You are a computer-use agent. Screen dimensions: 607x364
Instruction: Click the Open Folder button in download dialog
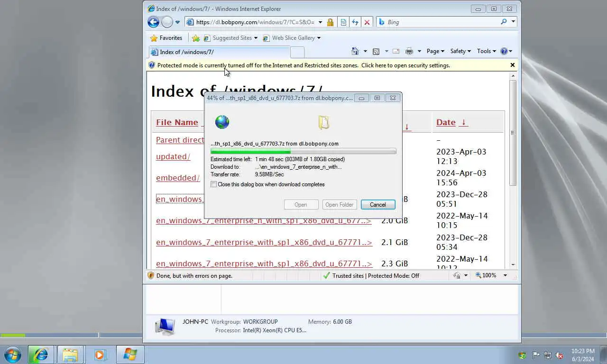tap(340, 205)
